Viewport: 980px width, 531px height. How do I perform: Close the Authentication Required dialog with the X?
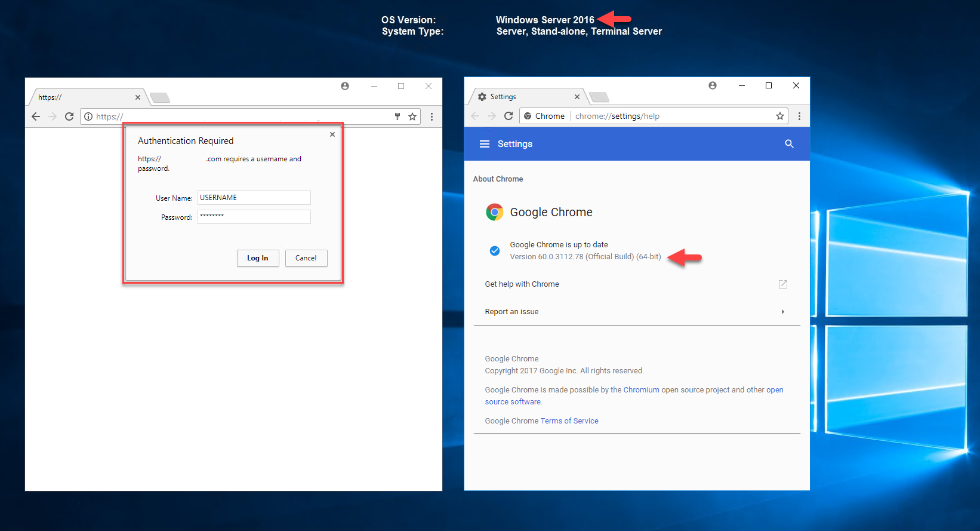click(332, 134)
